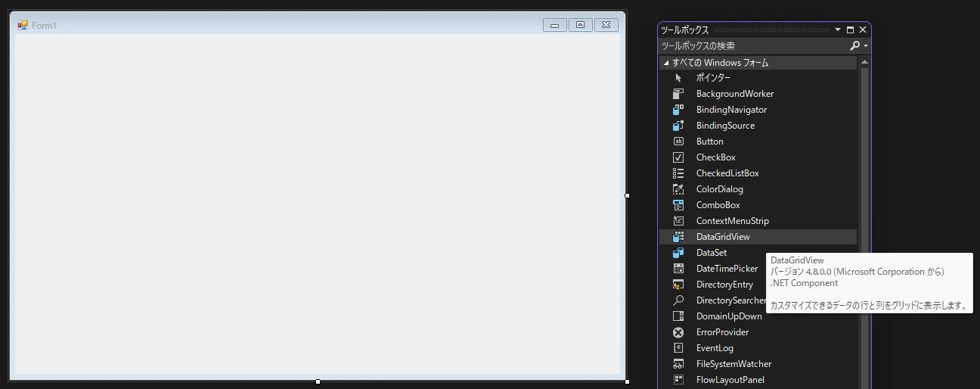
Task: Click the Form1 title text
Action: pos(45,26)
